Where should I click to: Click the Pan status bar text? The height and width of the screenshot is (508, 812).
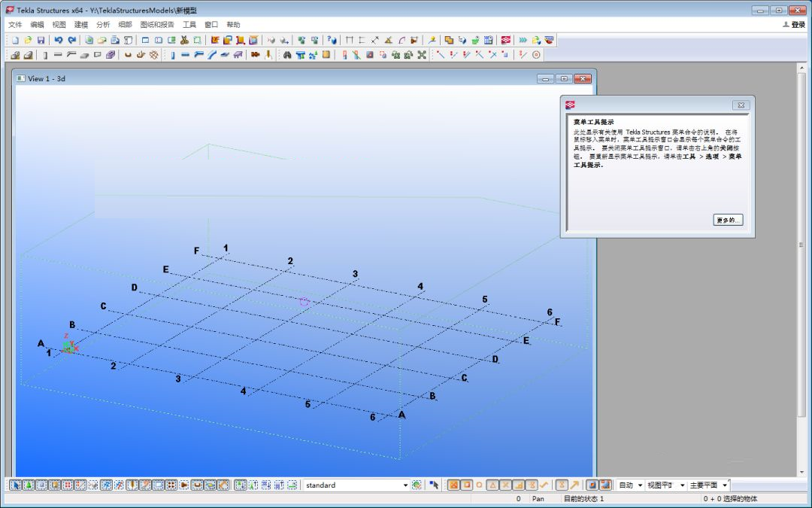[x=538, y=499]
